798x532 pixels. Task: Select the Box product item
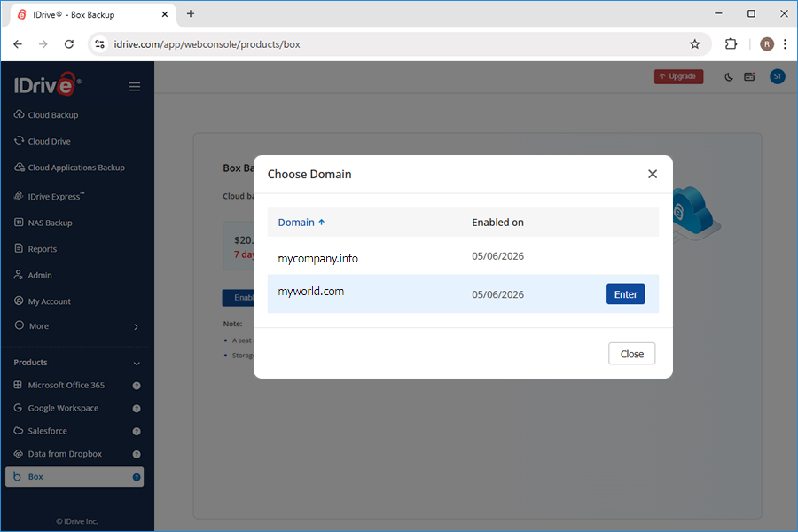point(74,477)
